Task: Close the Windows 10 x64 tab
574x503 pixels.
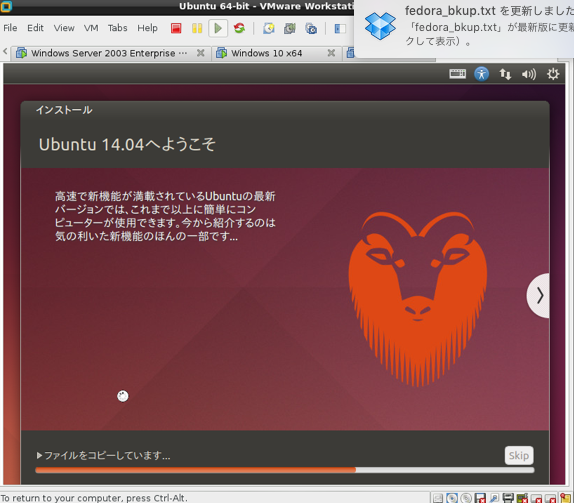Action: point(331,53)
